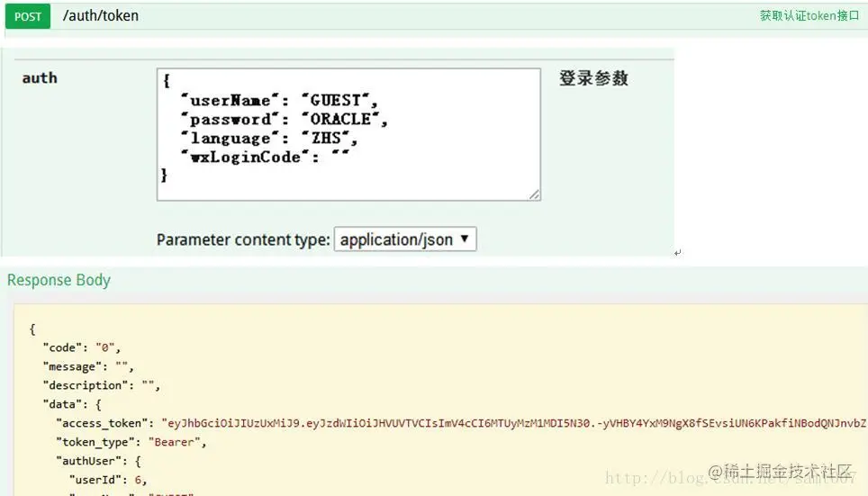Viewport: 868px width, 496px height.
Task: Click the Response Body heading
Action: pos(59,280)
